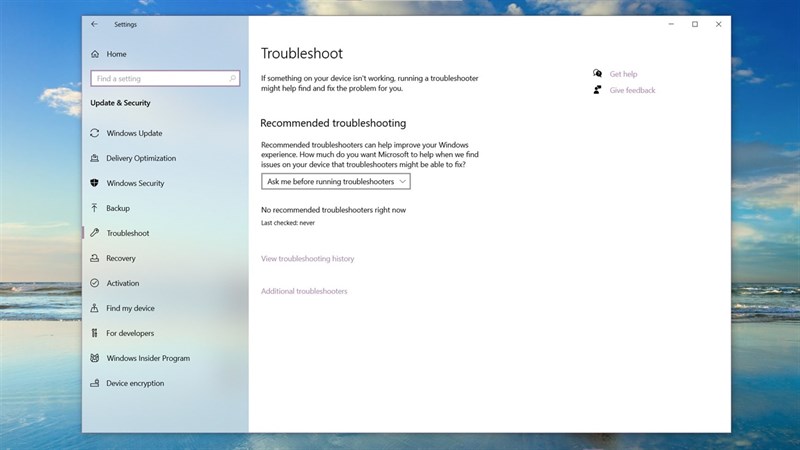Go back using the back arrow

coord(95,24)
